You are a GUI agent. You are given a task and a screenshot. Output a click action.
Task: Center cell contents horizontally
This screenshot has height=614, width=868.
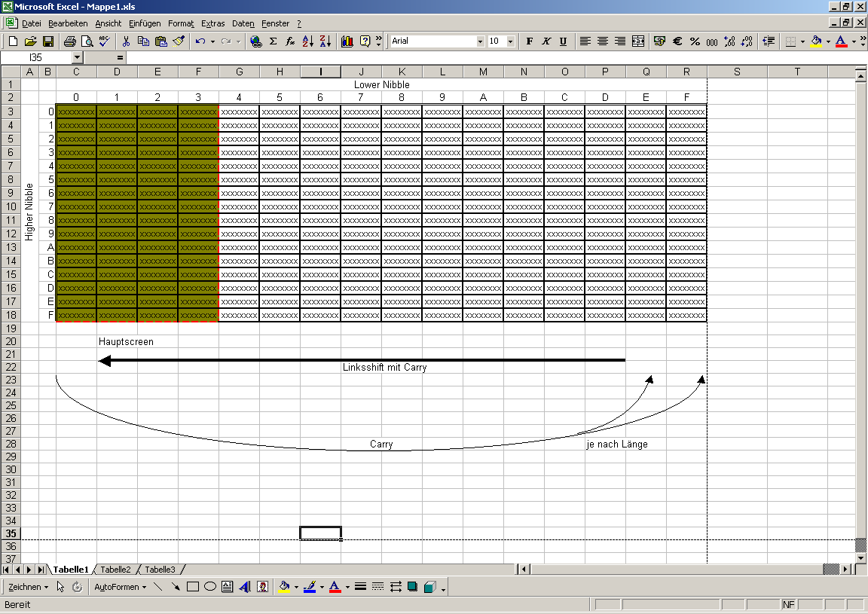pyautogui.click(x=603, y=41)
